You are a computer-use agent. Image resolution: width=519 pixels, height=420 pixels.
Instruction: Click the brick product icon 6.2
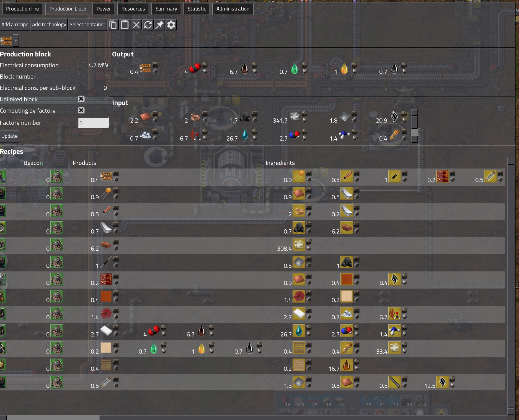(x=106, y=245)
